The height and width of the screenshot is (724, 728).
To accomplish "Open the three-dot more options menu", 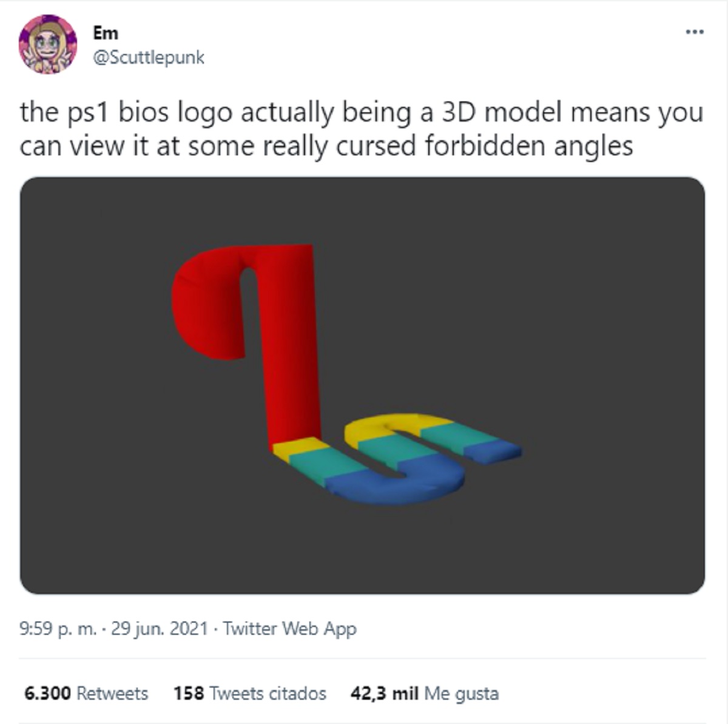I will (x=695, y=32).
